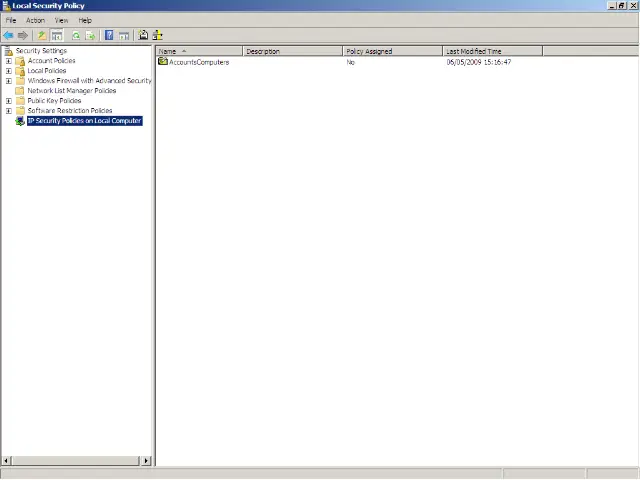640x480 pixels.
Task: Click the Windows Firewall folder icon
Action: (20, 81)
